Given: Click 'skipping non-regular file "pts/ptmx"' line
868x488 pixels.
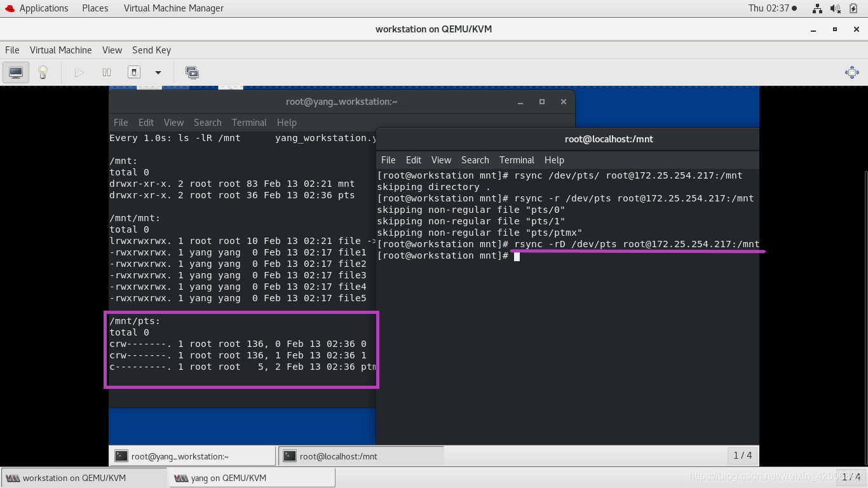Looking at the screenshot, I should coord(480,233).
